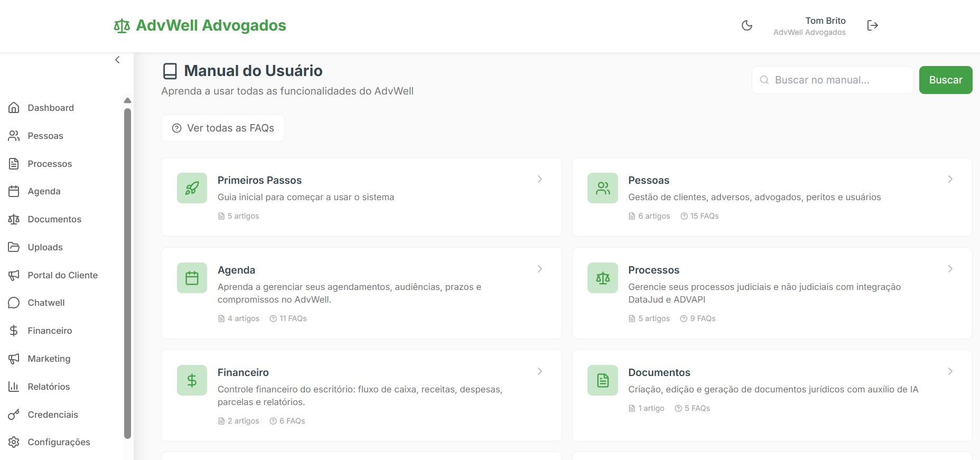
Task: Collapse the sidebar with the chevron arrow
Action: click(117, 60)
